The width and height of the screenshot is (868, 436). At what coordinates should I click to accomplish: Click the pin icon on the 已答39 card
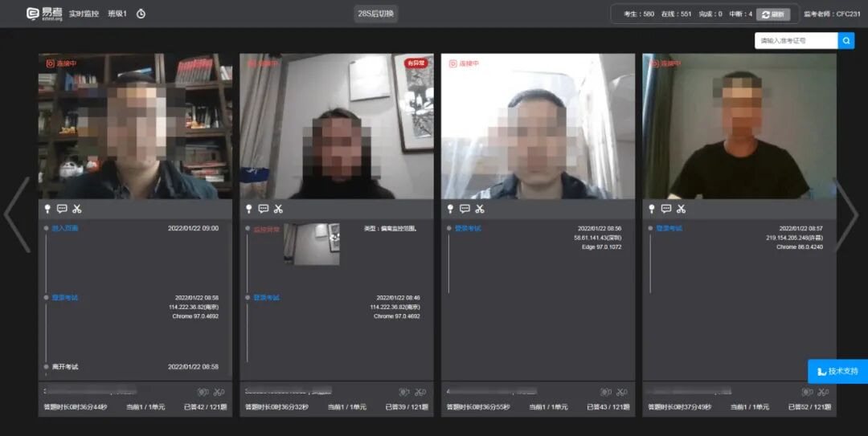[x=249, y=209]
